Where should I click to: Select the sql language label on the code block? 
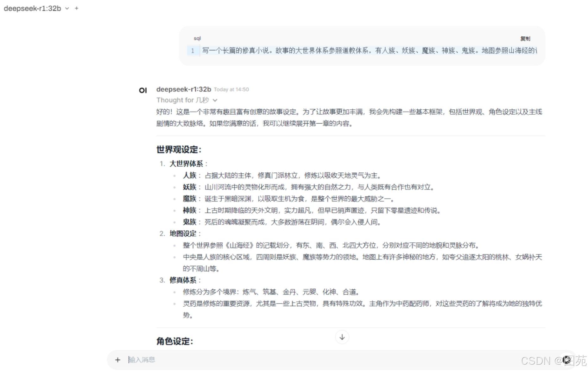tap(197, 38)
